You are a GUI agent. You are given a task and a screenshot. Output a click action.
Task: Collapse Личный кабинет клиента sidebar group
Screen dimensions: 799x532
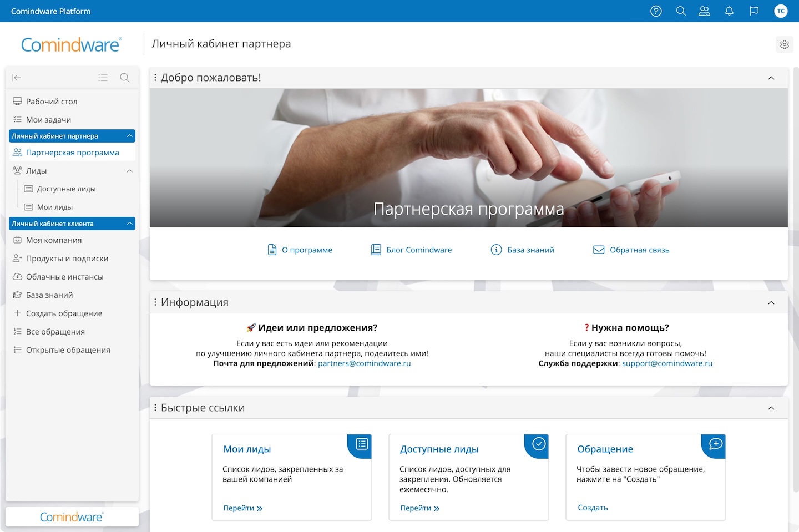point(130,224)
